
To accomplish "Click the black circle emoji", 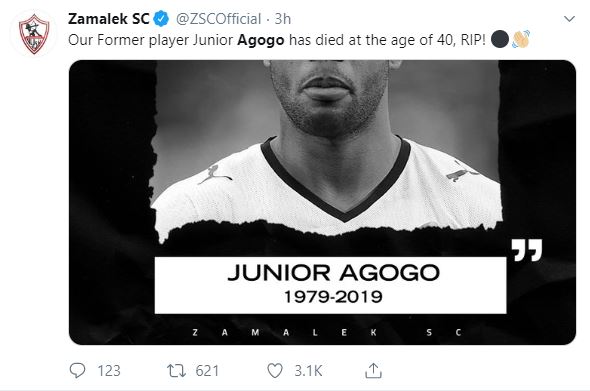I will [x=500, y=39].
